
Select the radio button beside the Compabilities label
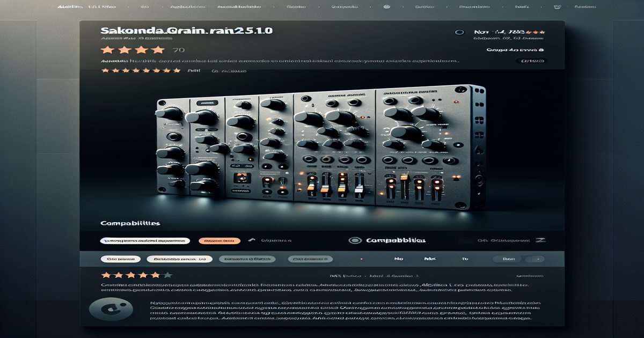(x=353, y=241)
